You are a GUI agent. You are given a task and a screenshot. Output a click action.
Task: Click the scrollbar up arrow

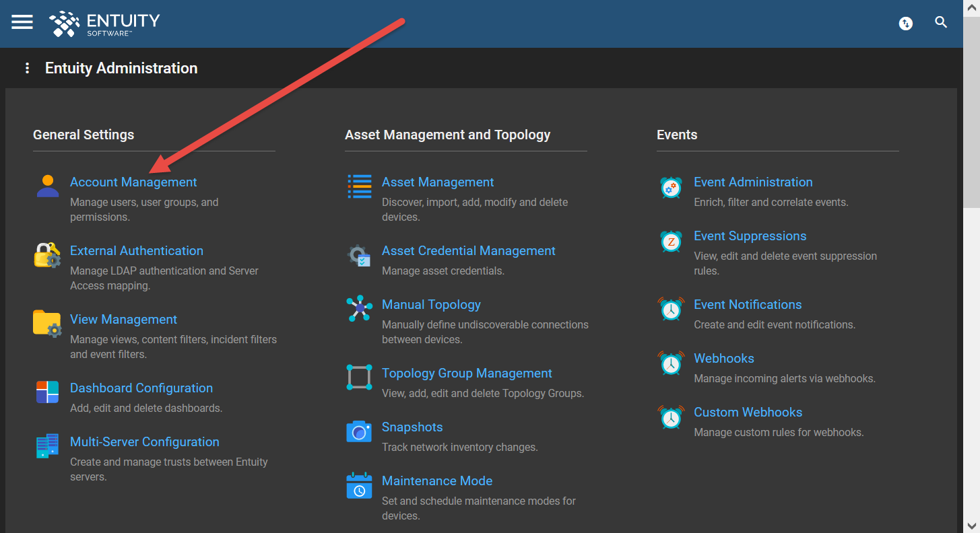click(x=971, y=7)
